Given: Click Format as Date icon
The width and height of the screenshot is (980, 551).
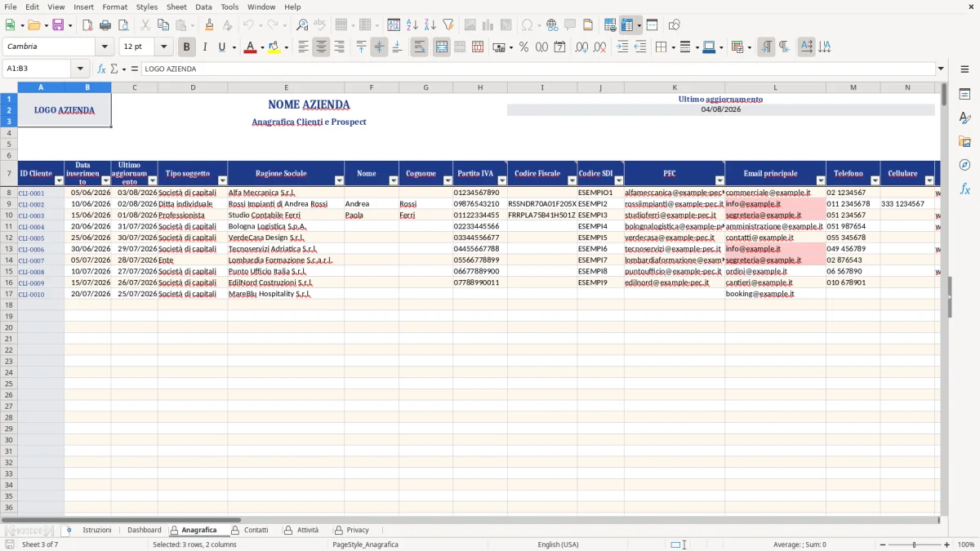Looking at the screenshot, I should click(559, 47).
